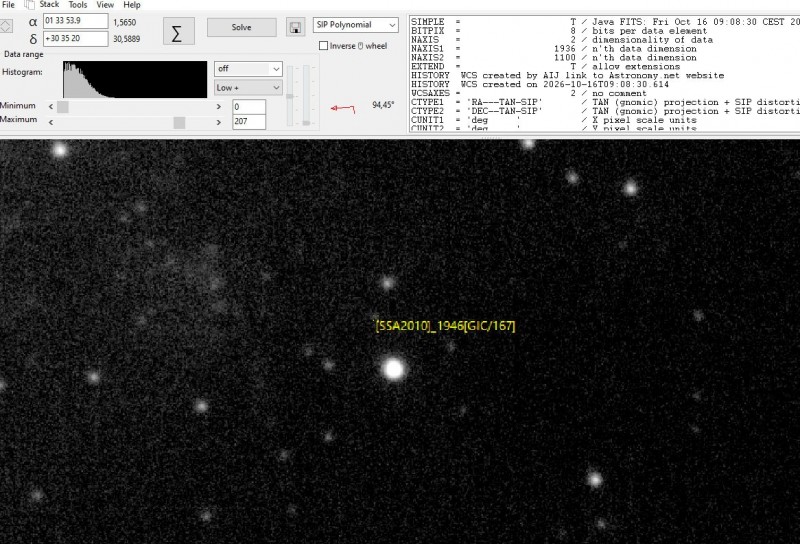Click the left vertical slider beside dropdowns
Viewport: 800px width, 544px height.
290,95
